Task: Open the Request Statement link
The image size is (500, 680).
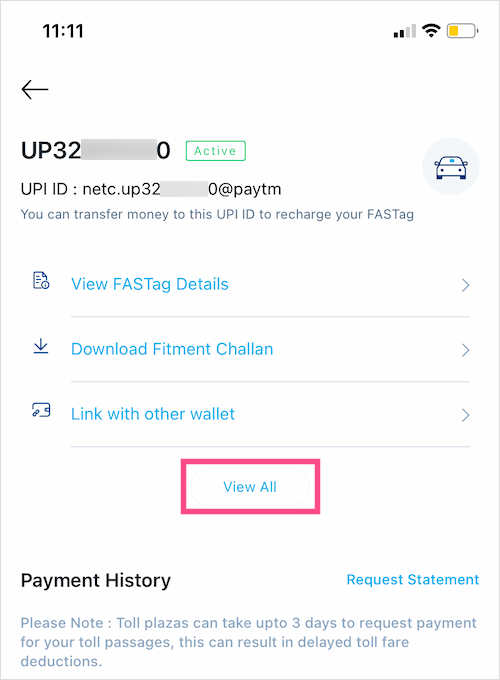Action: pyautogui.click(x=413, y=579)
